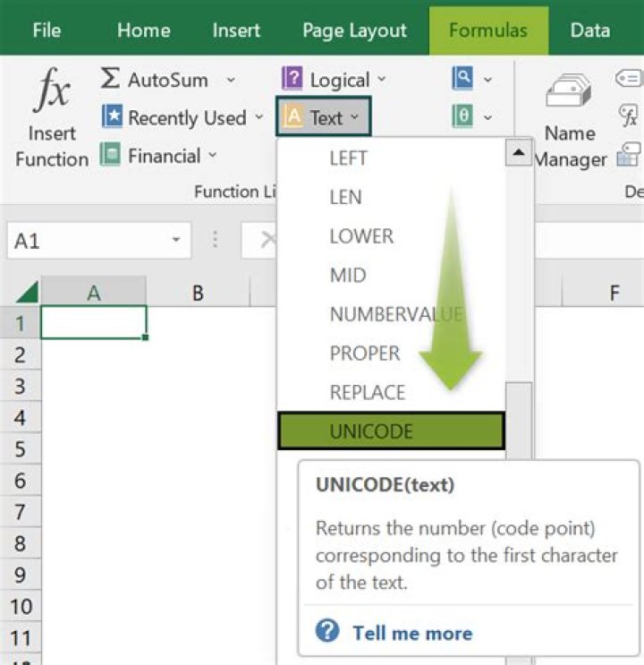Image resolution: width=644 pixels, height=665 pixels.
Task: Select row 9 header
Action: point(20,575)
